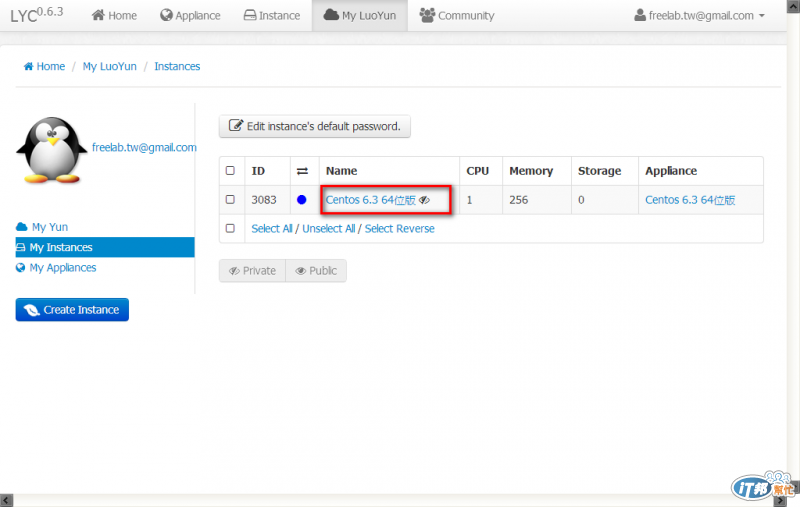Click the vertical scrollbar up arrow
Screen dimensions: 800x507
[794, 6]
